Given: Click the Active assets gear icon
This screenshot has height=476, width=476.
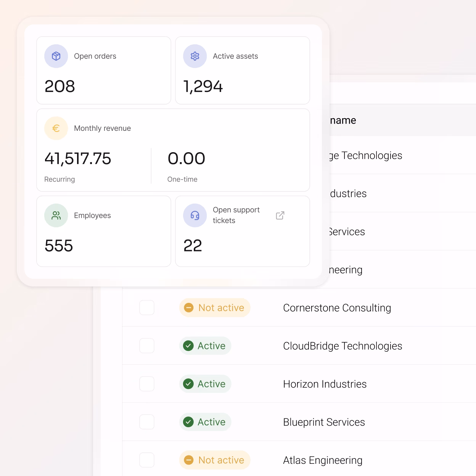Looking at the screenshot, I should 195,56.
